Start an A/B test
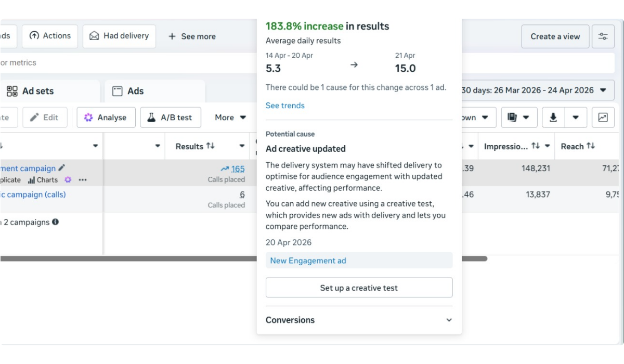624x364 pixels. coord(170,118)
